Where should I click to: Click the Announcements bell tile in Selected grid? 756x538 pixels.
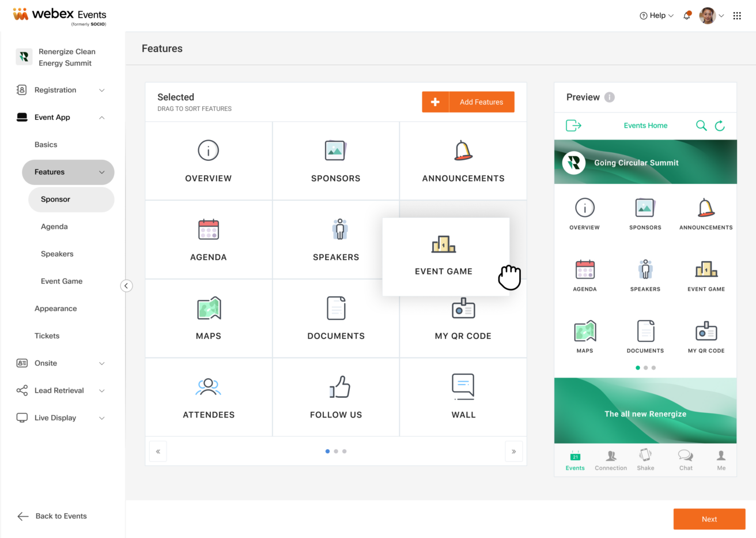coord(463,161)
